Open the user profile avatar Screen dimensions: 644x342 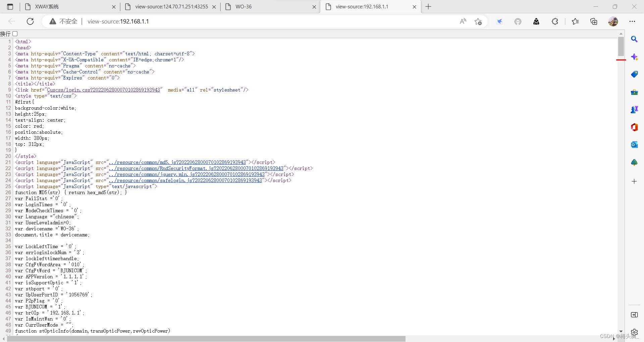pos(613,21)
